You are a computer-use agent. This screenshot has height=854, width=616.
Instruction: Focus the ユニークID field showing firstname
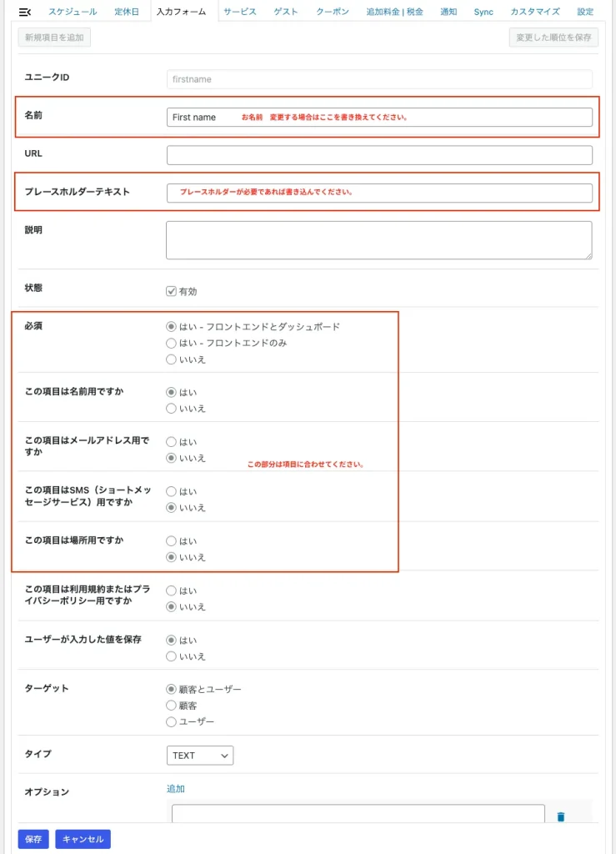tap(379, 79)
